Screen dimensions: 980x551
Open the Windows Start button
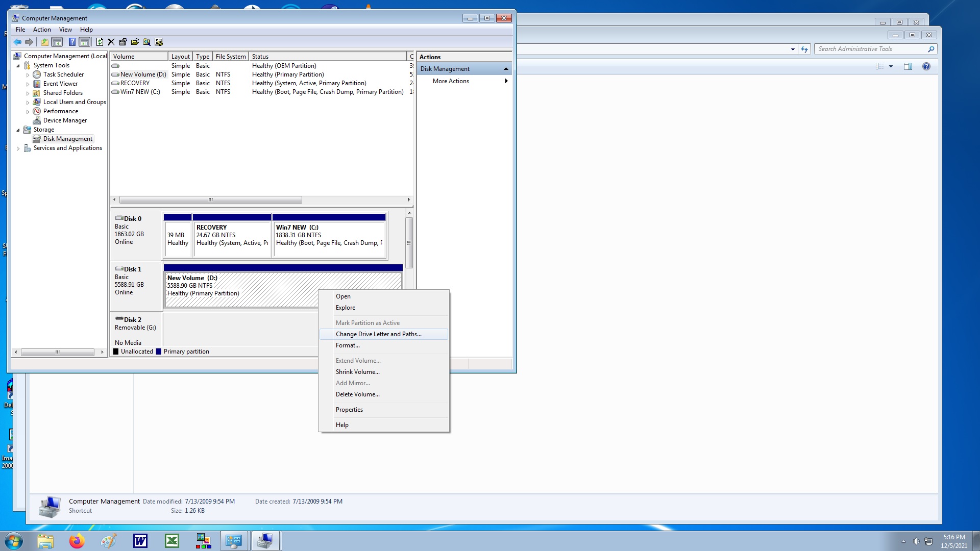tap(14, 541)
